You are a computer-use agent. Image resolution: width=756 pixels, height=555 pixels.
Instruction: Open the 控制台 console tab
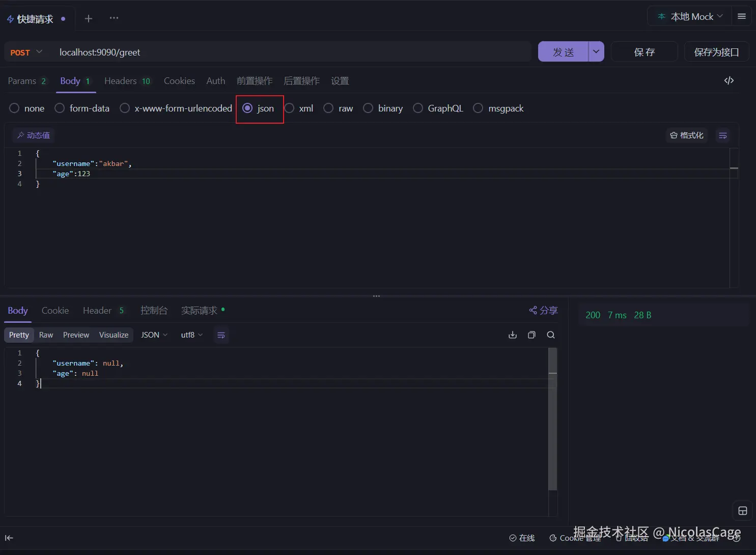pos(154,311)
